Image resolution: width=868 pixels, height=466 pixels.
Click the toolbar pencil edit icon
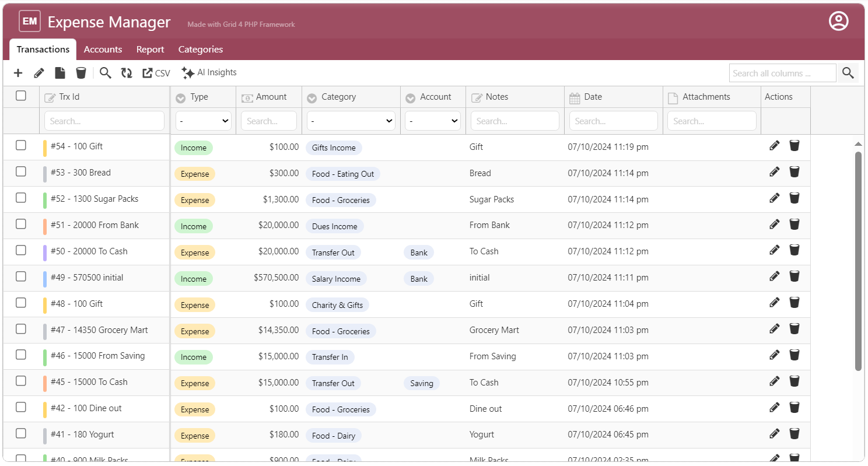click(x=39, y=73)
